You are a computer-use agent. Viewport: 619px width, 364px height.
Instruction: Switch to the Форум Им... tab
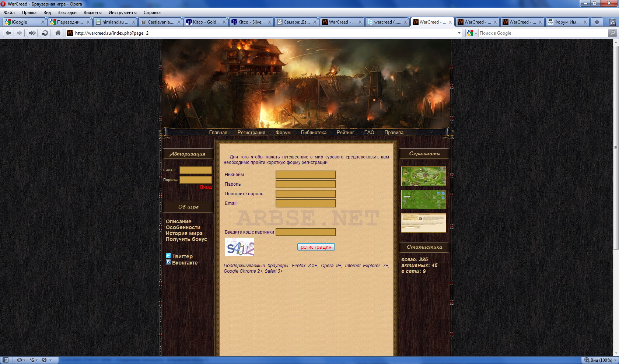[x=567, y=22]
